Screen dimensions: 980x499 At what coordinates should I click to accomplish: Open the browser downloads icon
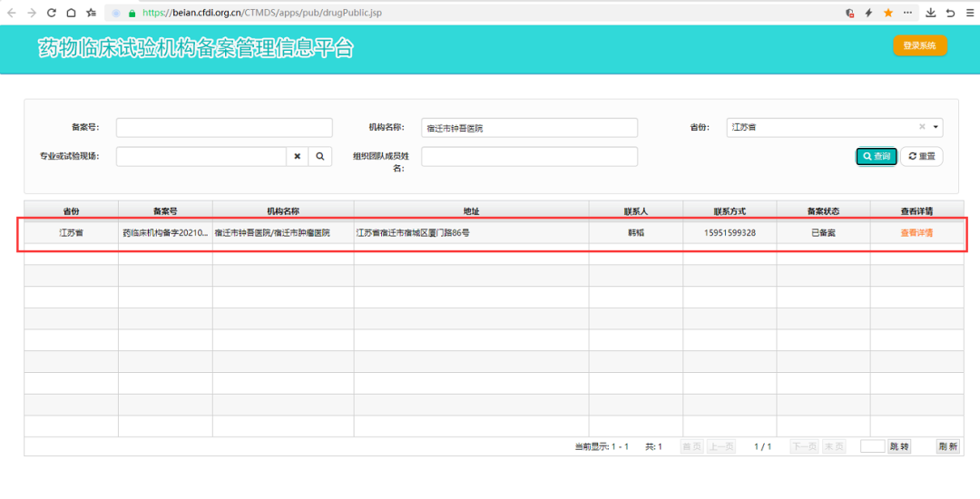pyautogui.click(x=930, y=13)
